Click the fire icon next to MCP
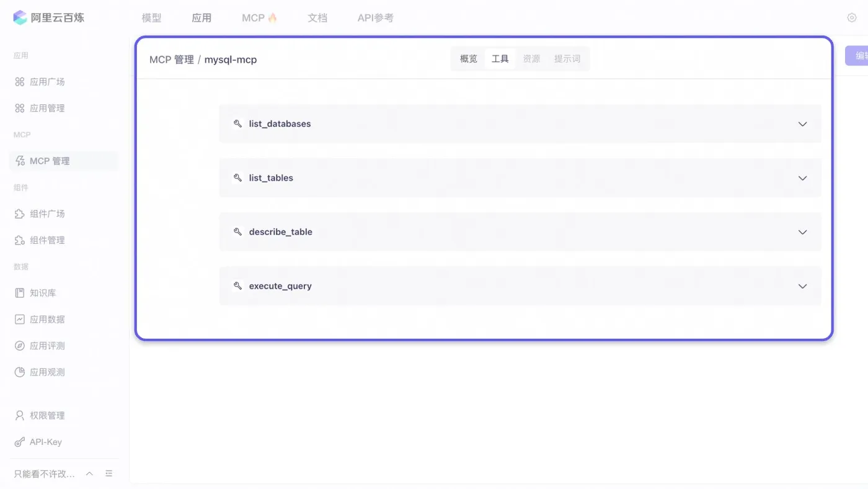The width and height of the screenshot is (868, 489). 272,17
